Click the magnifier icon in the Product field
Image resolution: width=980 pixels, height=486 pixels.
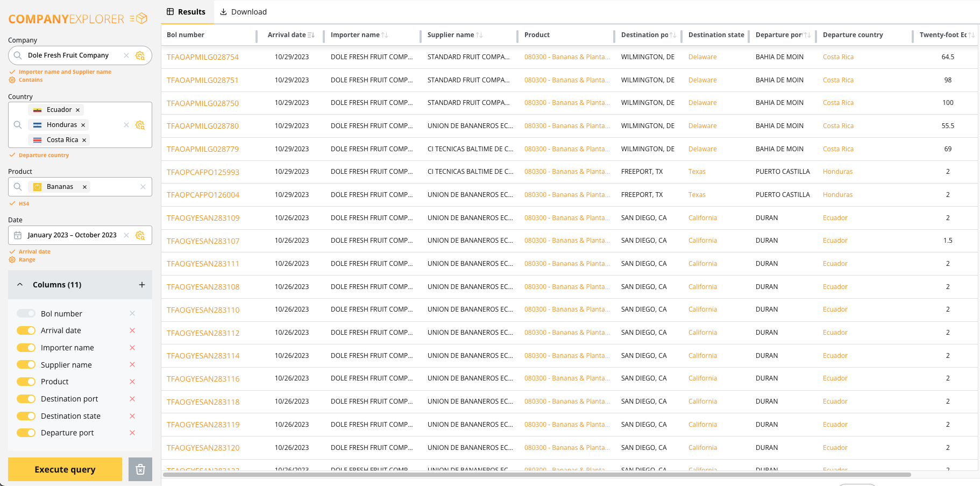pos(17,186)
